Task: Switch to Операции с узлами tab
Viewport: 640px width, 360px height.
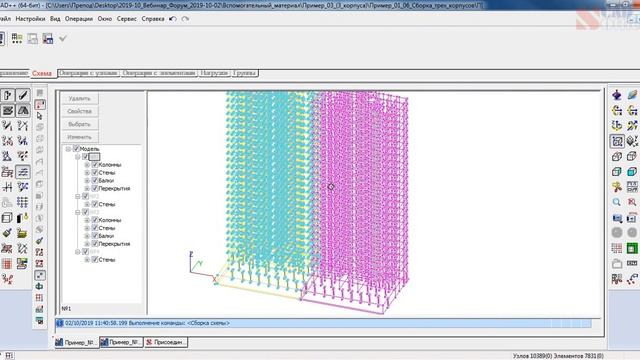Action: [88, 73]
